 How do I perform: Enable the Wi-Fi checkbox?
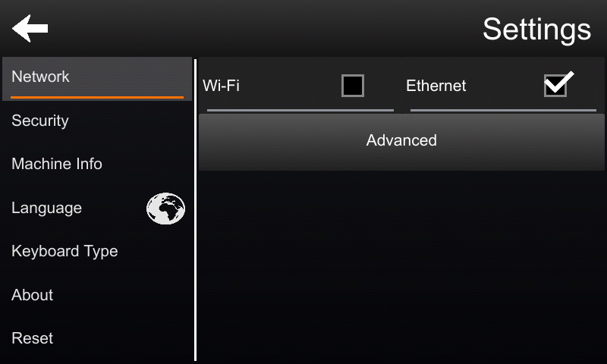click(x=353, y=86)
